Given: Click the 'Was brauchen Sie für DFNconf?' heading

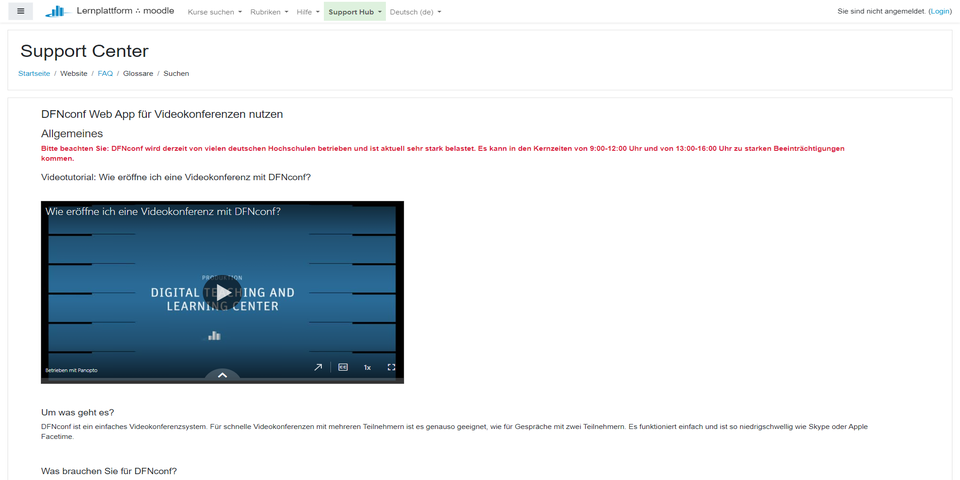Looking at the screenshot, I should (x=109, y=471).
